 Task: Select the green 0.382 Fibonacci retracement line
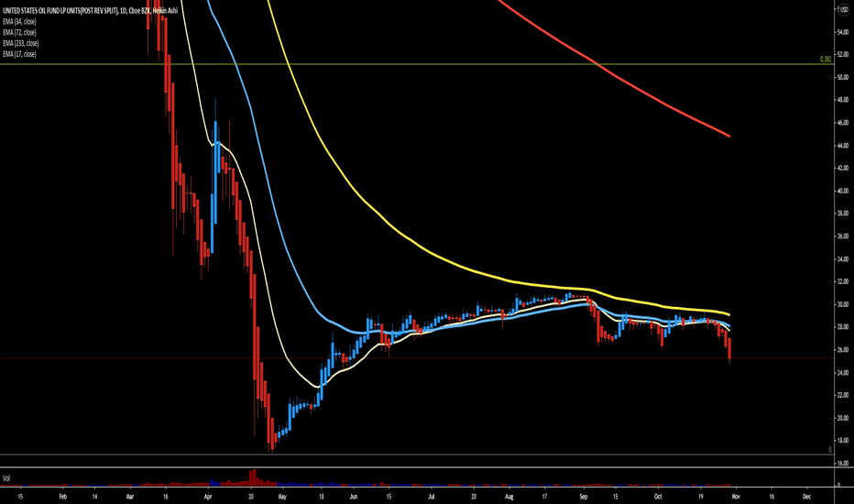pos(417,64)
